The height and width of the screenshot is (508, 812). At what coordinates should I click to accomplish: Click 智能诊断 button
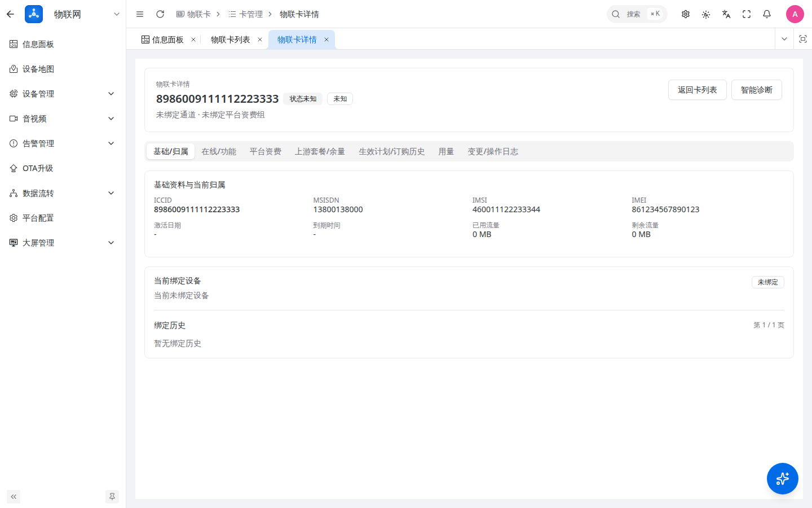click(x=757, y=90)
